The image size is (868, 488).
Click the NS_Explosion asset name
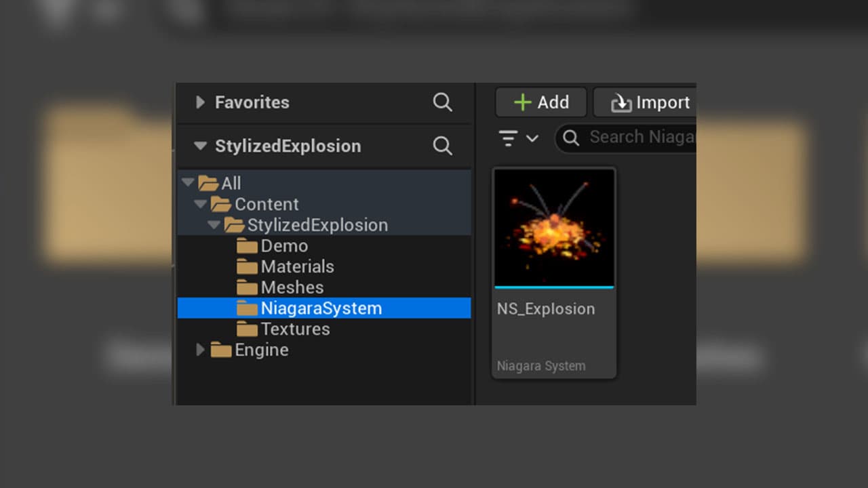[546, 309]
